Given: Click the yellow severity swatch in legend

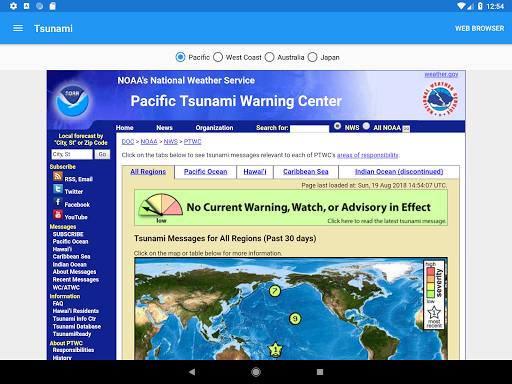Looking at the screenshot, I should coord(430,286).
